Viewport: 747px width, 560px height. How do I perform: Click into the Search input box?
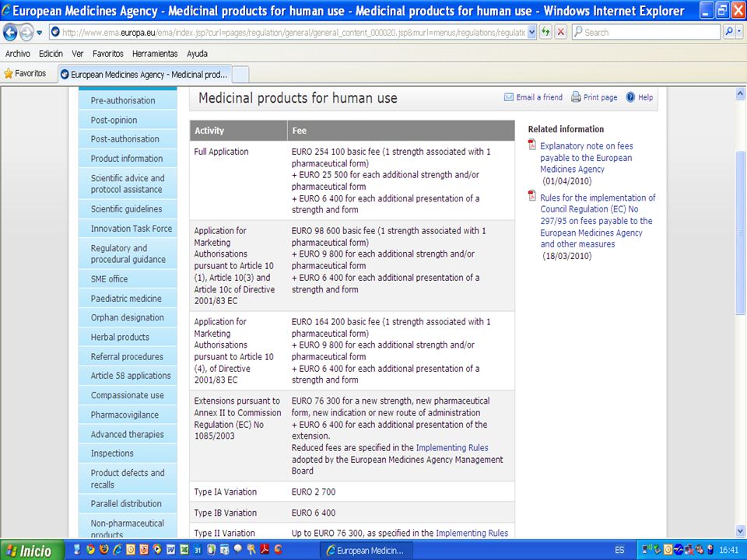click(647, 32)
